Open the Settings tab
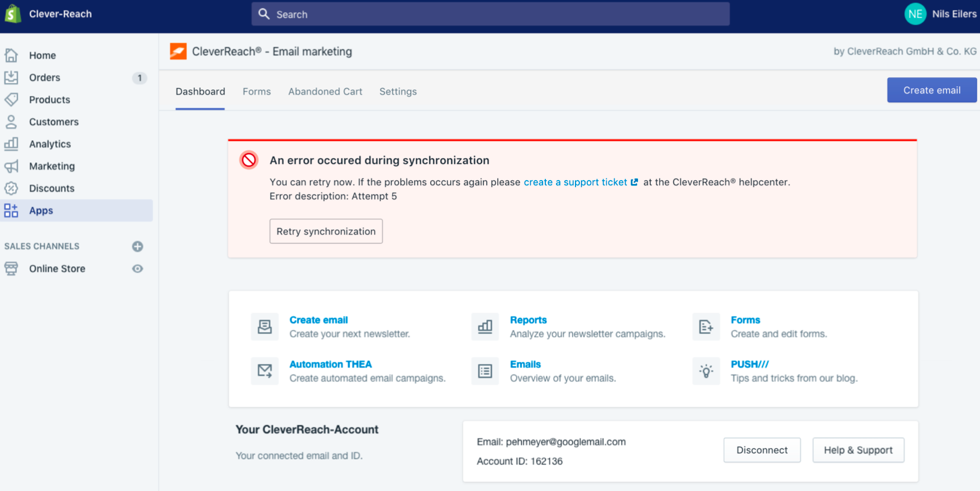Viewport: 980px width, 491px height. point(398,91)
